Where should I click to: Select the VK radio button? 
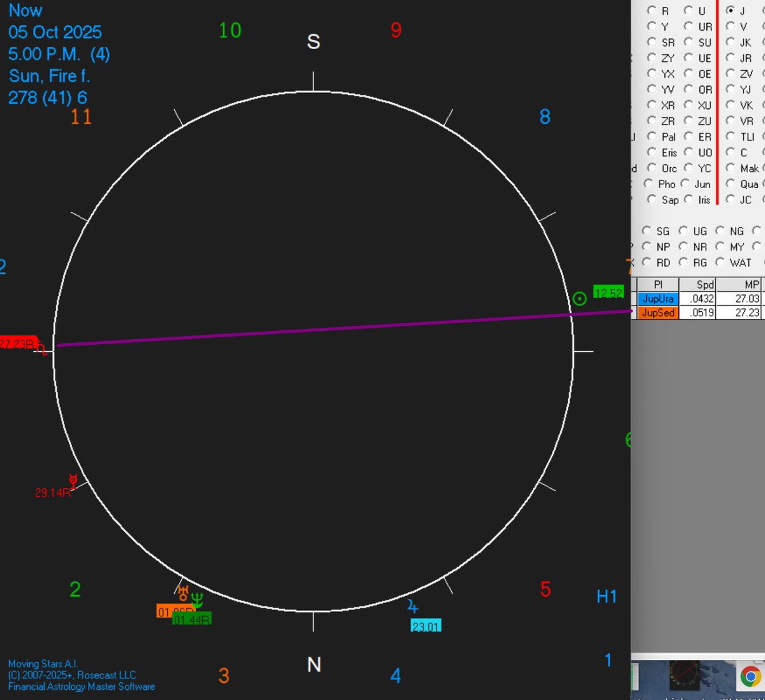click(731, 105)
